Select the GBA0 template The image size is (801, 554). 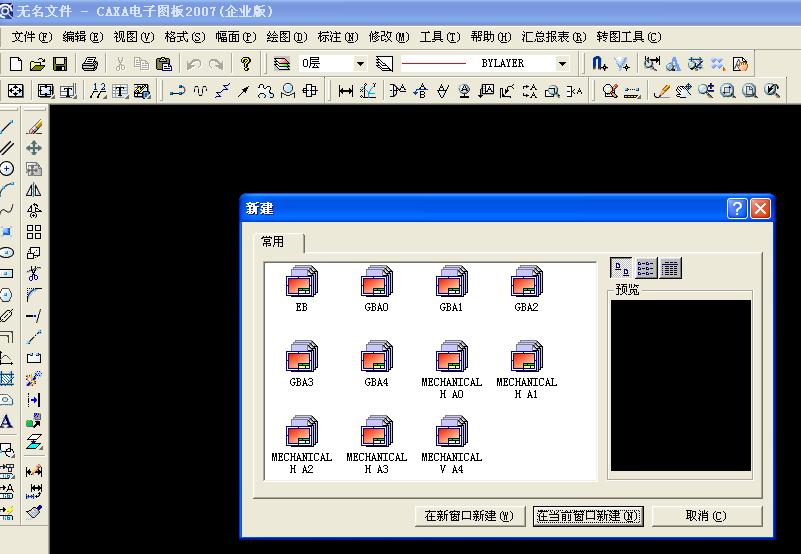[x=376, y=288]
